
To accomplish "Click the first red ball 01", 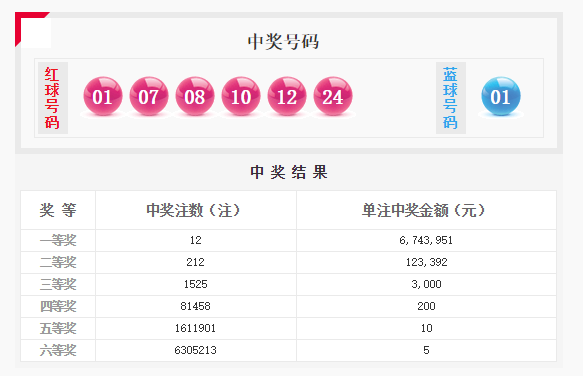I will pos(103,96).
